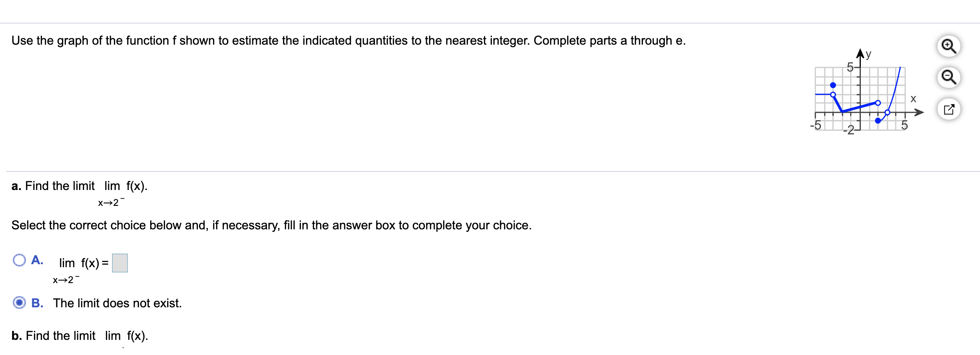Click the 'Select the correct choice' instruction text
980x355 pixels.
click(x=271, y=225)
